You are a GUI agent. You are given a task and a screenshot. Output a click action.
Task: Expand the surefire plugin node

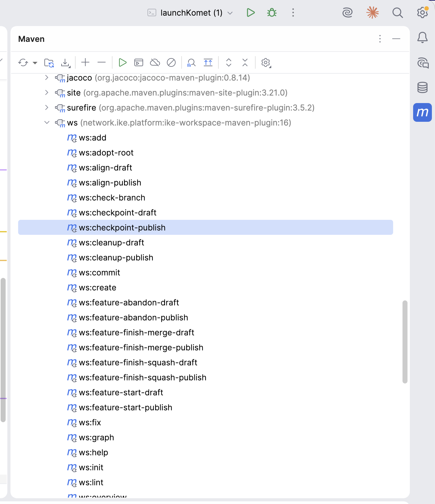coord(47,107)
